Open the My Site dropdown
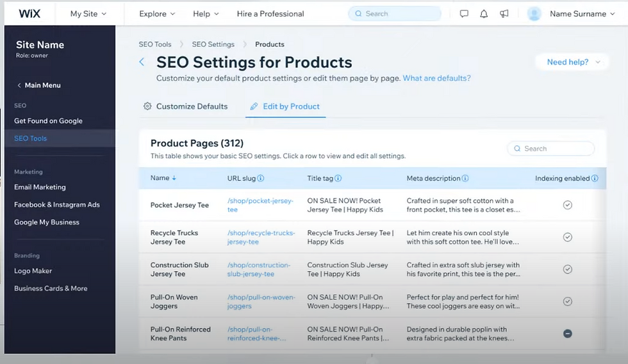 [x=88, y=13]
